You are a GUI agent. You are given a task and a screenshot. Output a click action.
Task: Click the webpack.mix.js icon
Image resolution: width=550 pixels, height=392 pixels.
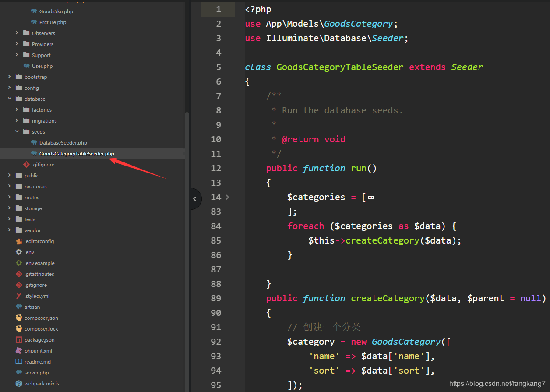click(x=18, y=384)
